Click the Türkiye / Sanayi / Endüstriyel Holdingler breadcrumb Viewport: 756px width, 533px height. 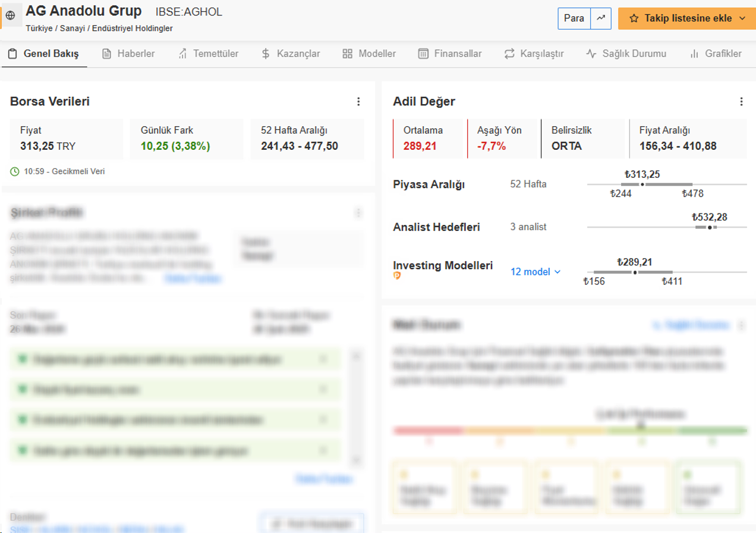click(x=99, y=29)
